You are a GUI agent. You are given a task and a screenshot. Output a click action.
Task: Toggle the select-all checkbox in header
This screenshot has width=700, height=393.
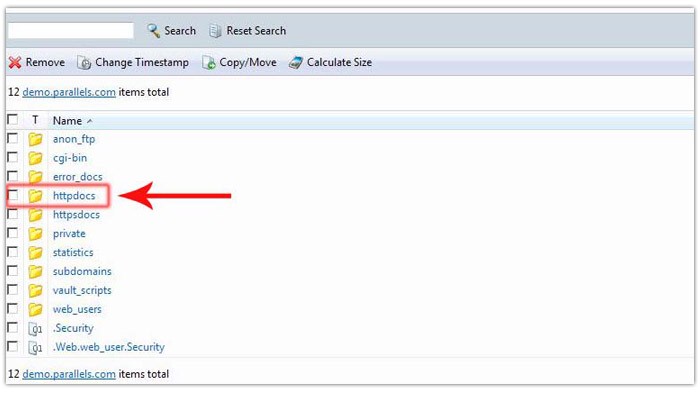(x=13, y=120)
